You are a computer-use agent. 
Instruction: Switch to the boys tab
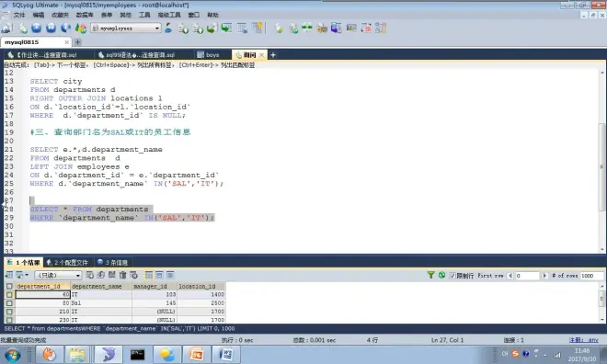point(208,55)
